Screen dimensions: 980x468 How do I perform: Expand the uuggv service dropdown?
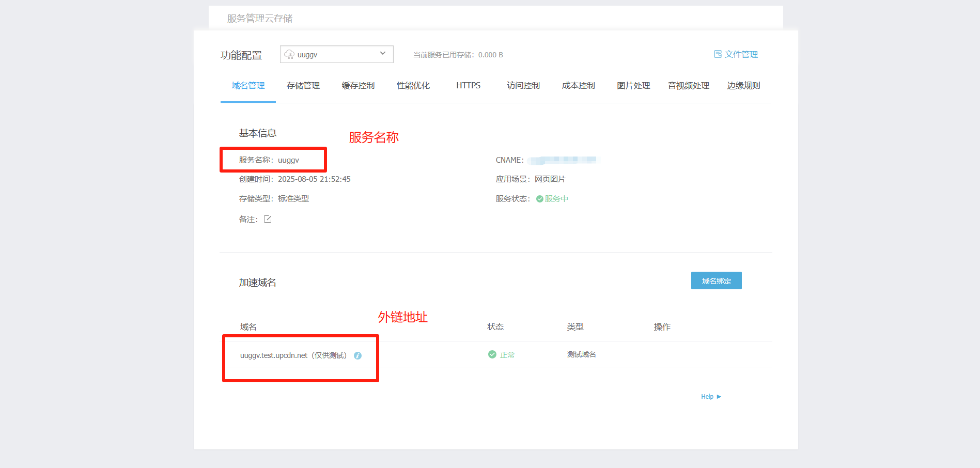(336, 54)
